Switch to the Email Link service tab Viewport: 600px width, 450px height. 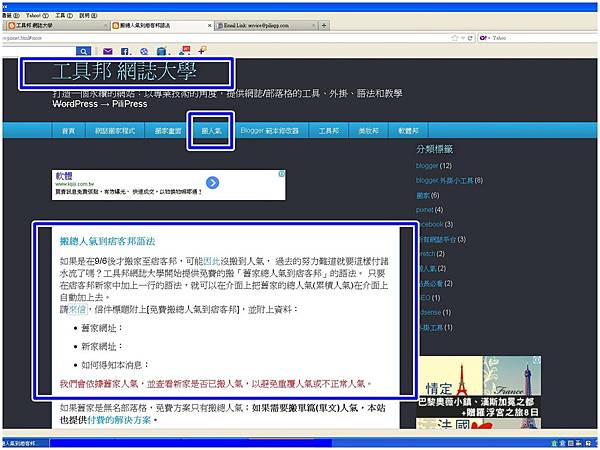[266, 26]
